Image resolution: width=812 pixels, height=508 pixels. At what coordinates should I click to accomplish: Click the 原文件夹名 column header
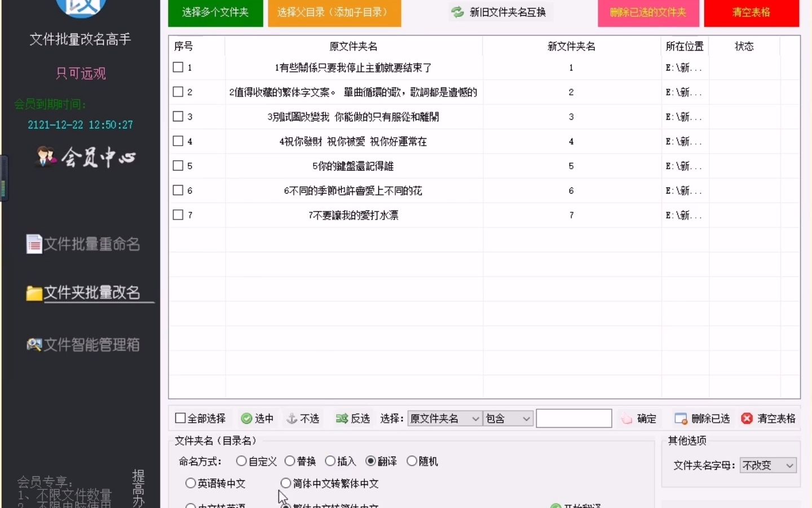point(354,46)
